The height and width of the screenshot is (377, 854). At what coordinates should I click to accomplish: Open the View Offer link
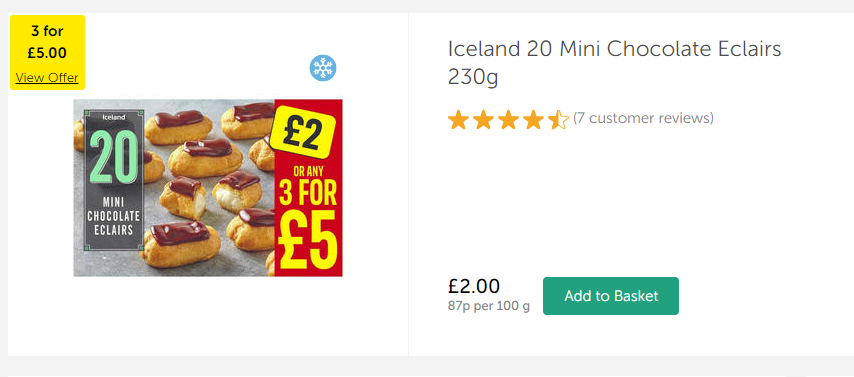point(47,77)
